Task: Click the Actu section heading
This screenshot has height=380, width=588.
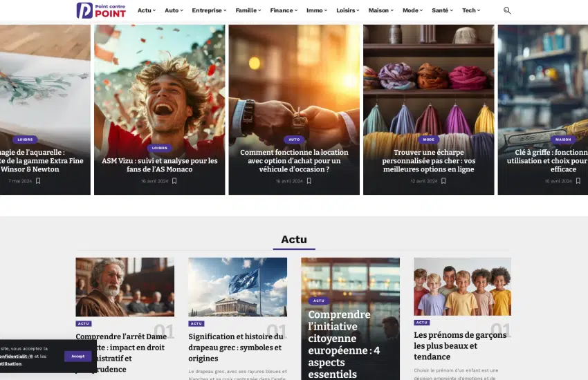Action: coord(294,239)
